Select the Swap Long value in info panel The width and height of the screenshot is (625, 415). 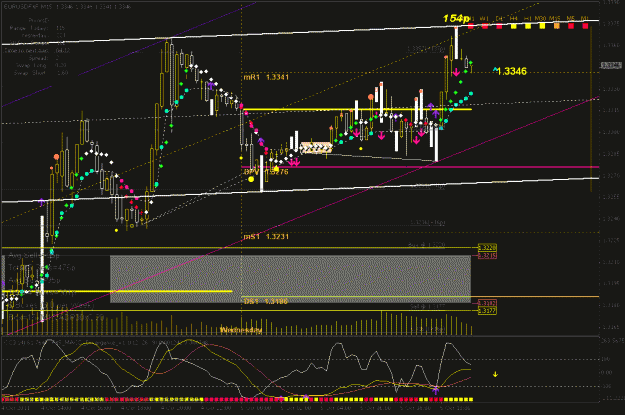click(61, 65)
